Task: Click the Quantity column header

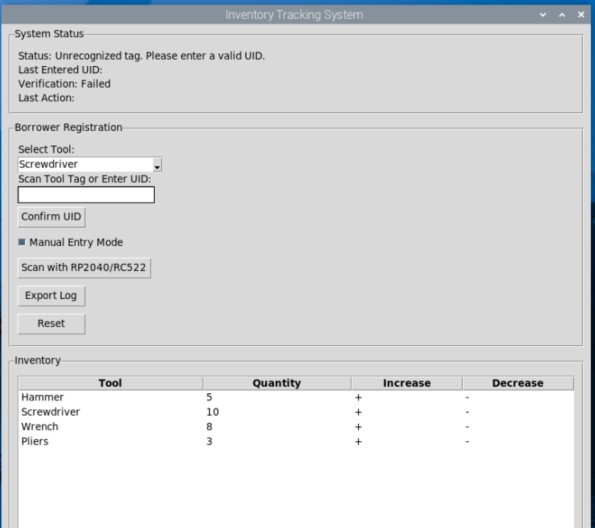Action: 277,383
